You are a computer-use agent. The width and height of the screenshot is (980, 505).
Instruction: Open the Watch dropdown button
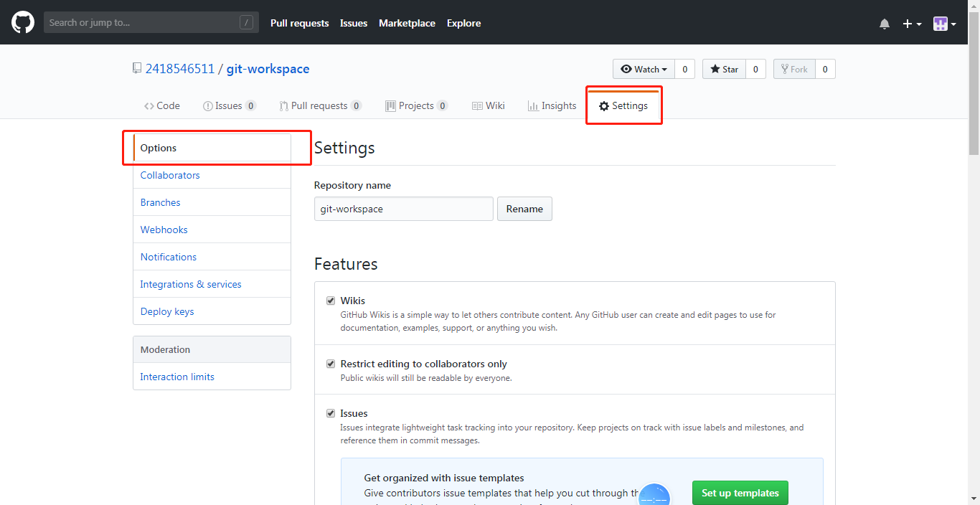coord(644,69)
